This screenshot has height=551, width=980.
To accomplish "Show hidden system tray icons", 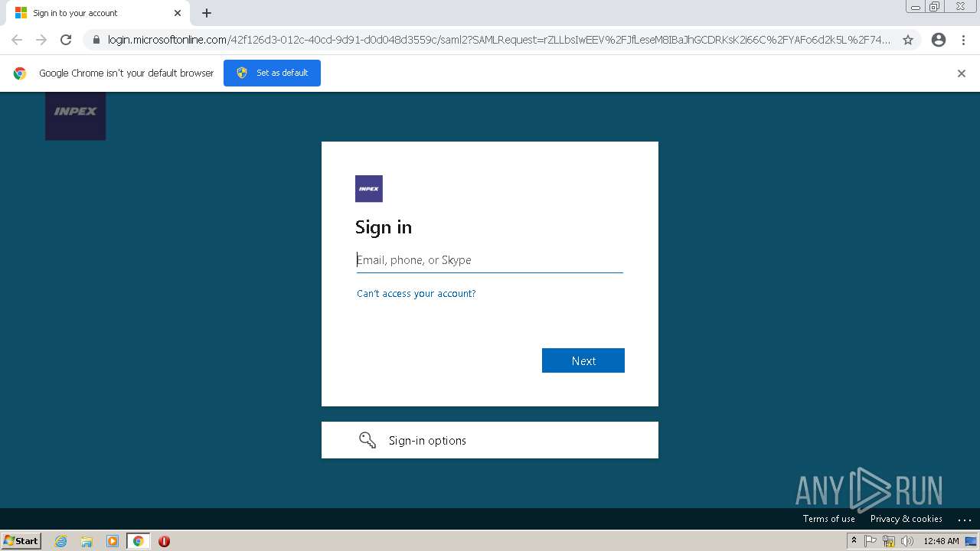I will pyautogui.click(x=854, y=541).
